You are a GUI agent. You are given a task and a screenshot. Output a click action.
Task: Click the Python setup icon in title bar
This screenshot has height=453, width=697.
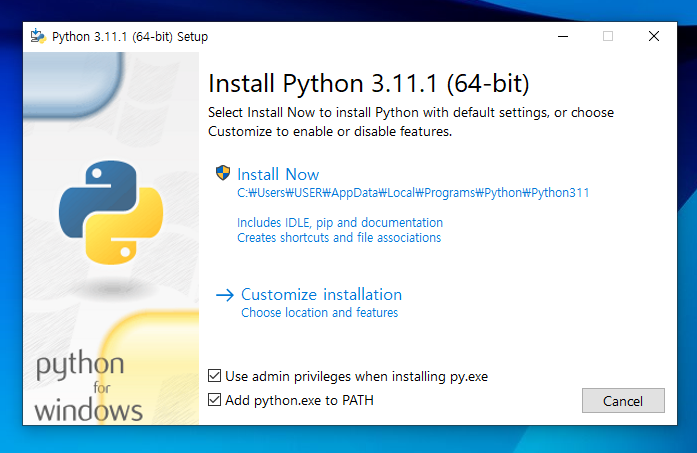tap(38, 36)
